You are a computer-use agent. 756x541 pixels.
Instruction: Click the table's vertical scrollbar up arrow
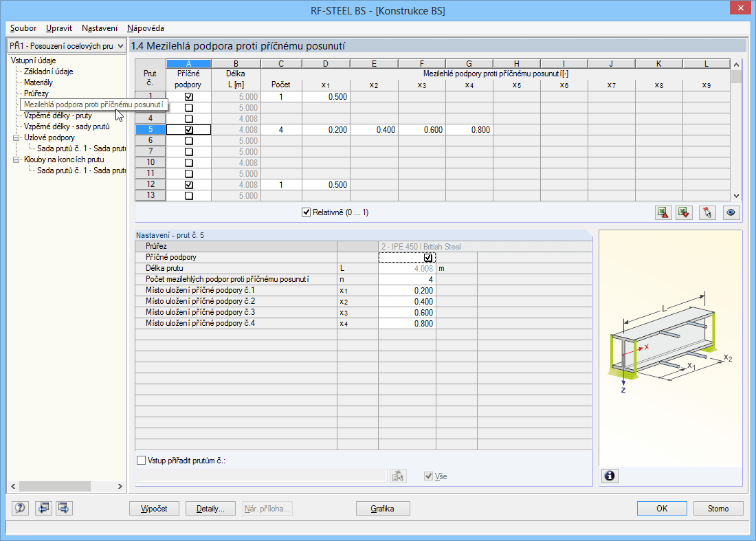[x=736, y=65]
